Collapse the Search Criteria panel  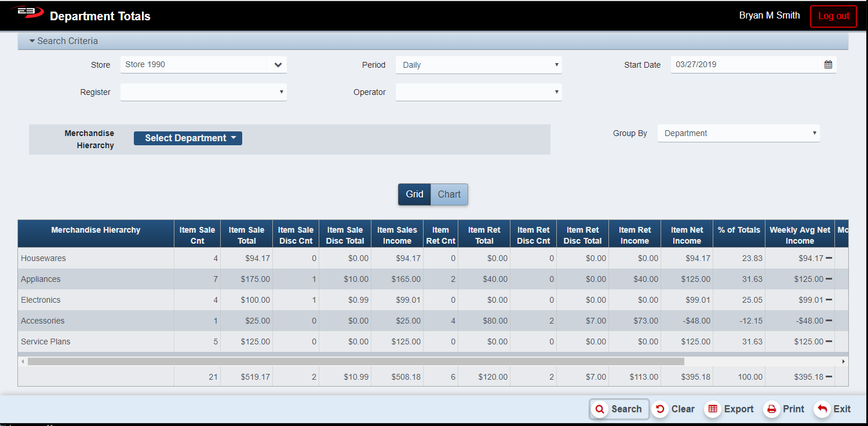64,41
